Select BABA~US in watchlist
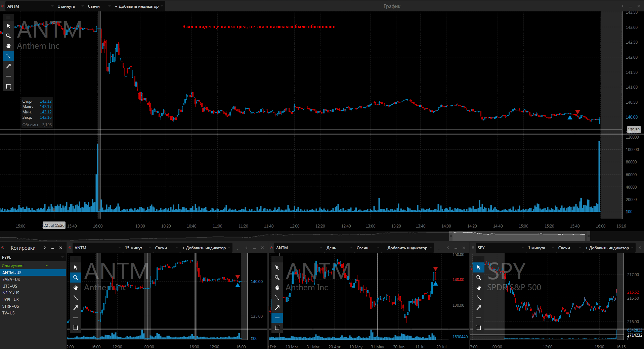Image resolution: width=644 pixels, height=349 pixels. [x=33, y=280]
